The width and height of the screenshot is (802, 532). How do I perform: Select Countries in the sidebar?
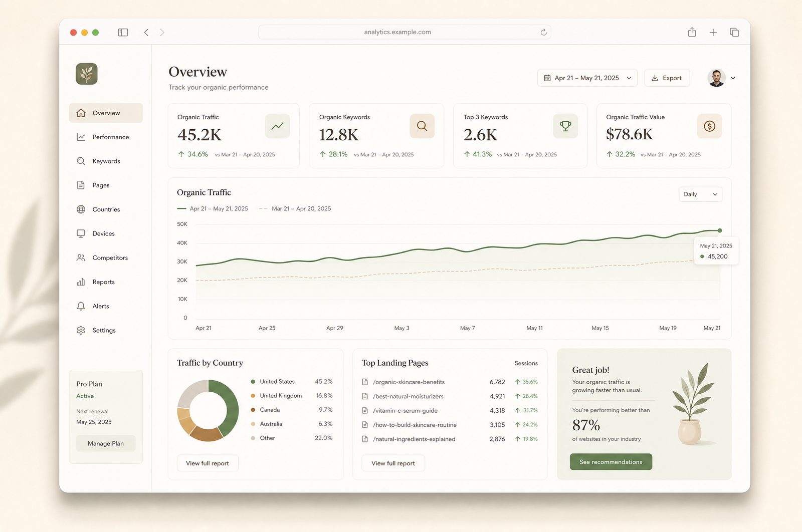[x=106, y=209]
